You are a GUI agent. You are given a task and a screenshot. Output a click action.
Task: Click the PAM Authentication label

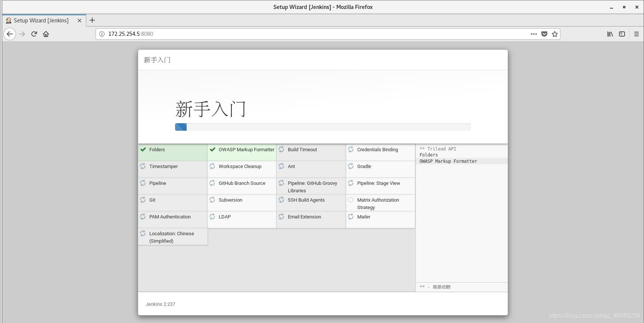170,217
